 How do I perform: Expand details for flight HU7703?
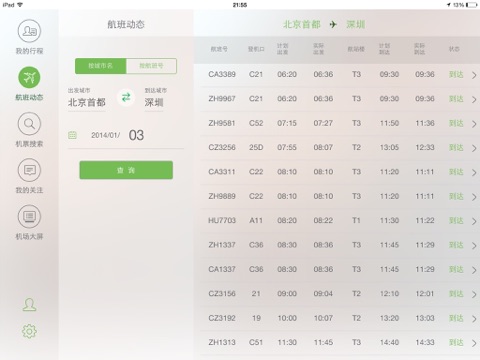tap(474, 221)
